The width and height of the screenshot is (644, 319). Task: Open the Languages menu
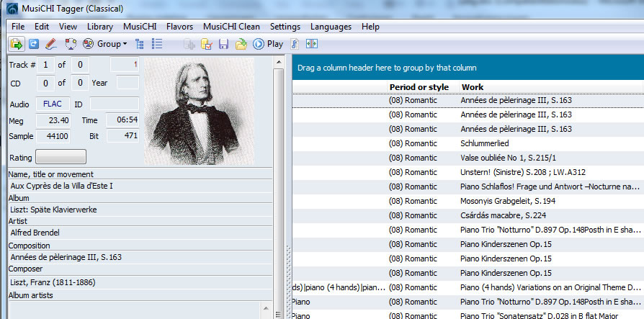pyautogui.click(x=331, y=27)
